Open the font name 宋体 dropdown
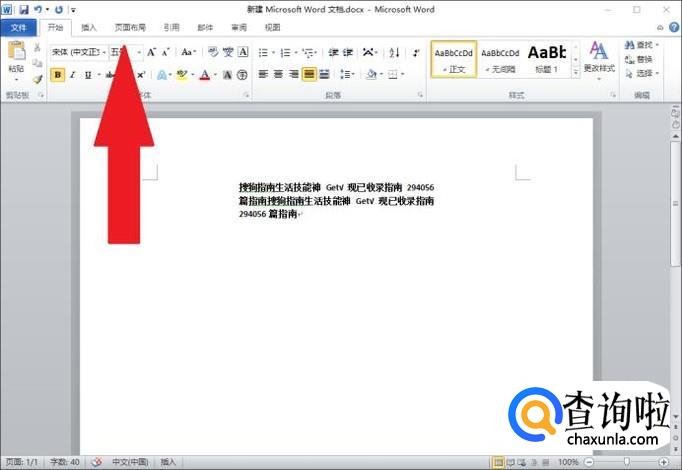 tap(104, 52)
